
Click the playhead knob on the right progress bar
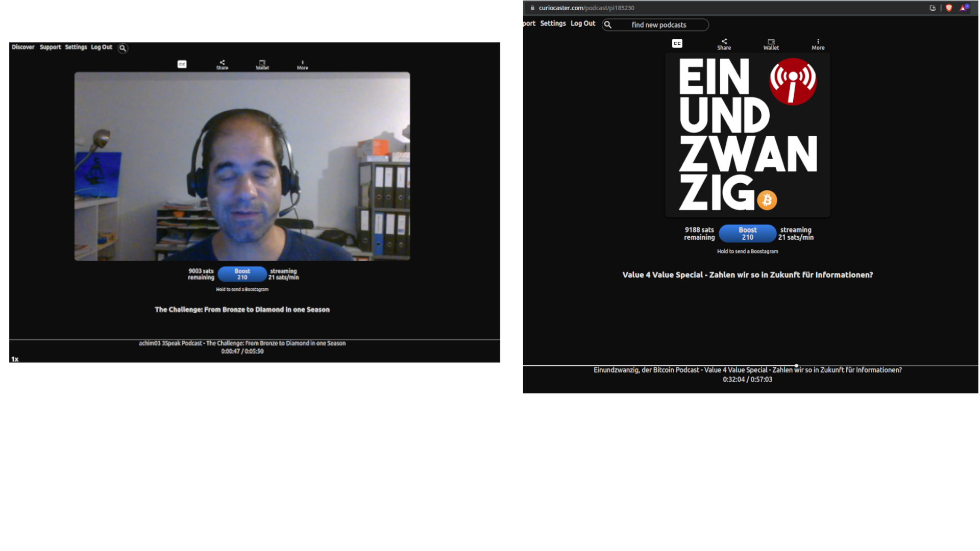pos(796,366)
